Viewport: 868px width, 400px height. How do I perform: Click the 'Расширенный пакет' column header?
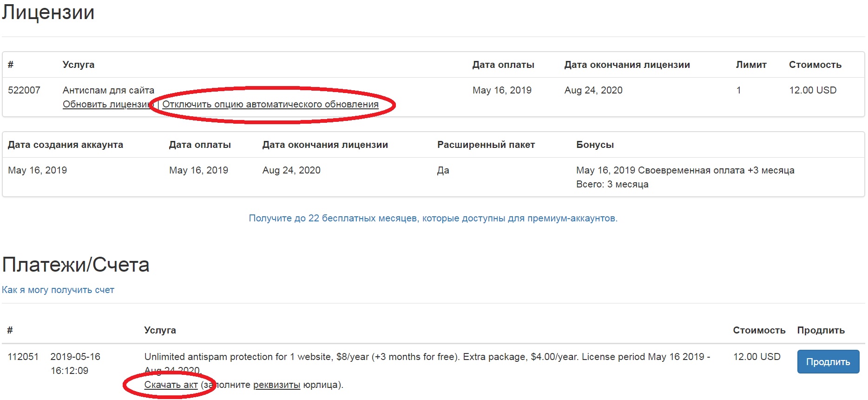486,145
